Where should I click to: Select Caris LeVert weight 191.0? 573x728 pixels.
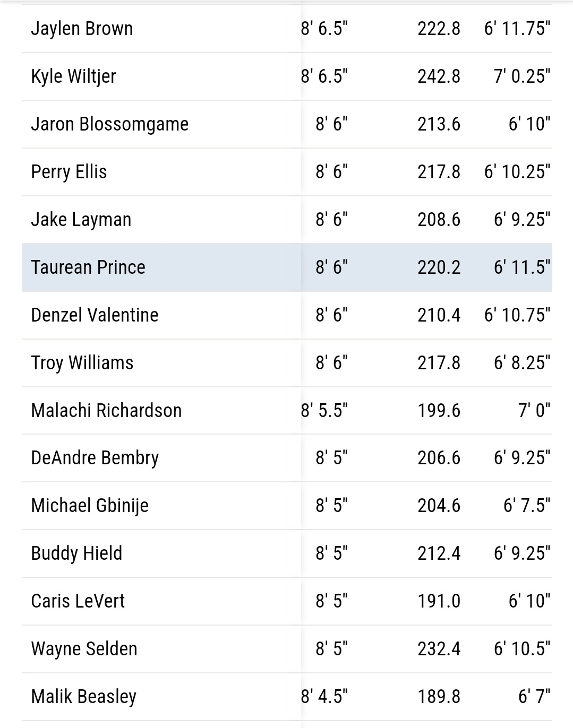tap(439, 601)
